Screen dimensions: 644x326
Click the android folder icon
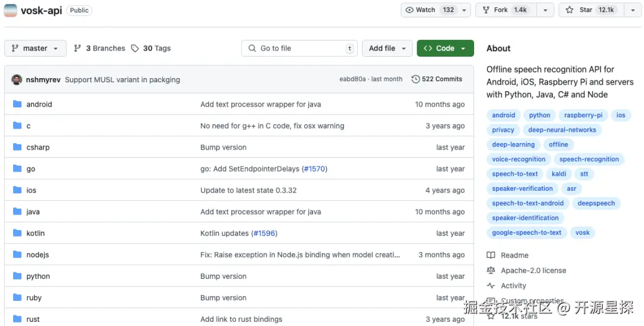click(17, 104)
